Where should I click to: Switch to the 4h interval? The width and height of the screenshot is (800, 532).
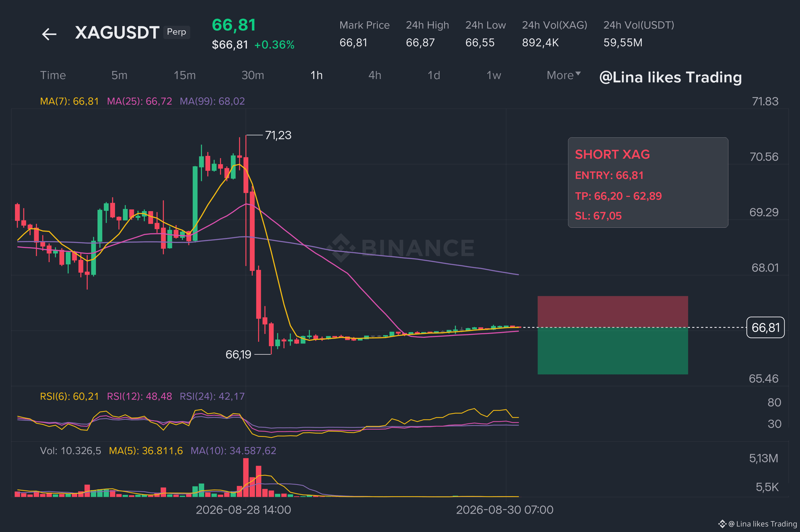click(375, 75)
